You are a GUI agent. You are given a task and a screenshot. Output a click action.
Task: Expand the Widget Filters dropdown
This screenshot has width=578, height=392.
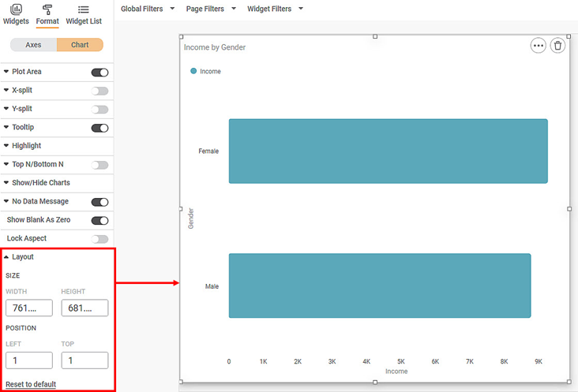tap(275, 9)
